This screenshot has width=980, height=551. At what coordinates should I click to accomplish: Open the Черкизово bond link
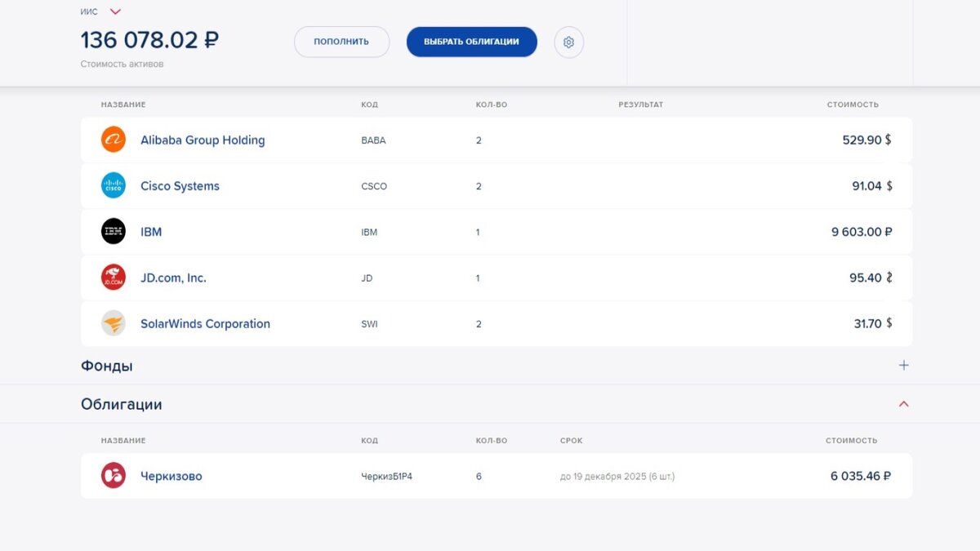click(x=171, y=476)
